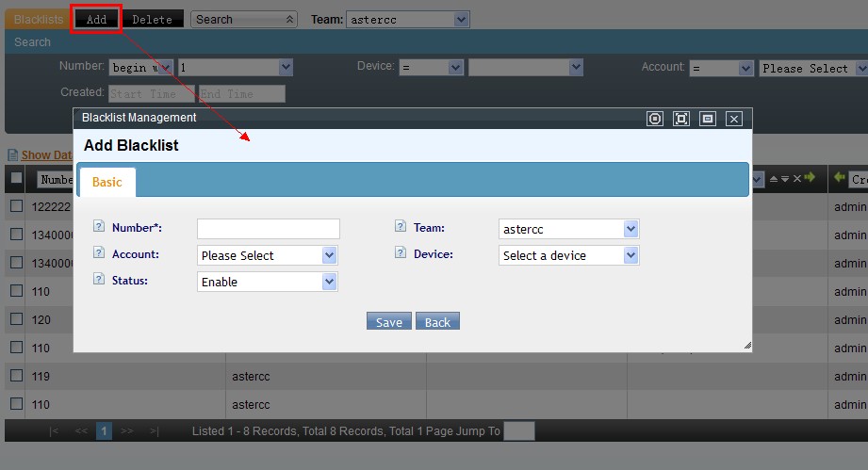Click the Add button in toolbar
868x470 pixels.
(96, 19)
